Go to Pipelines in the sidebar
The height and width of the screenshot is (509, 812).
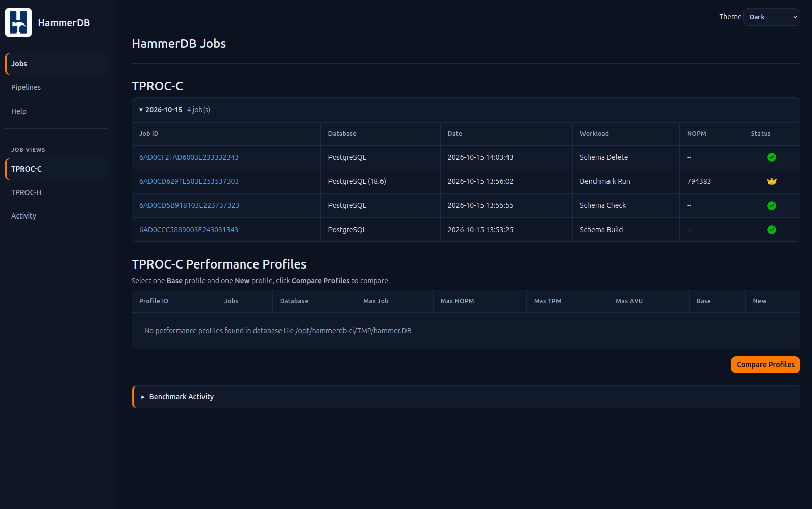coord(56,87)
